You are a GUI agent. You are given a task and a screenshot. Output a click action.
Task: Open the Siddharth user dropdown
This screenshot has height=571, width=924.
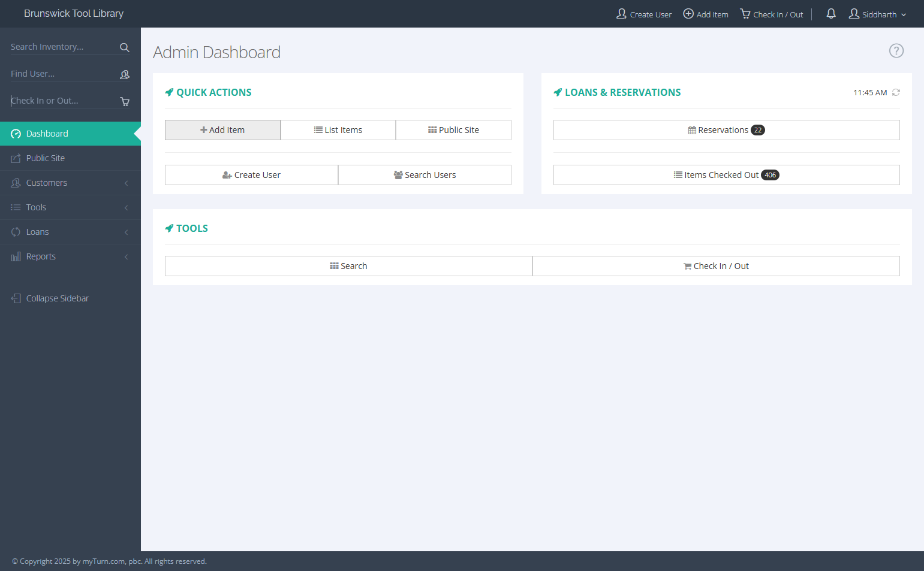point(878,14)
